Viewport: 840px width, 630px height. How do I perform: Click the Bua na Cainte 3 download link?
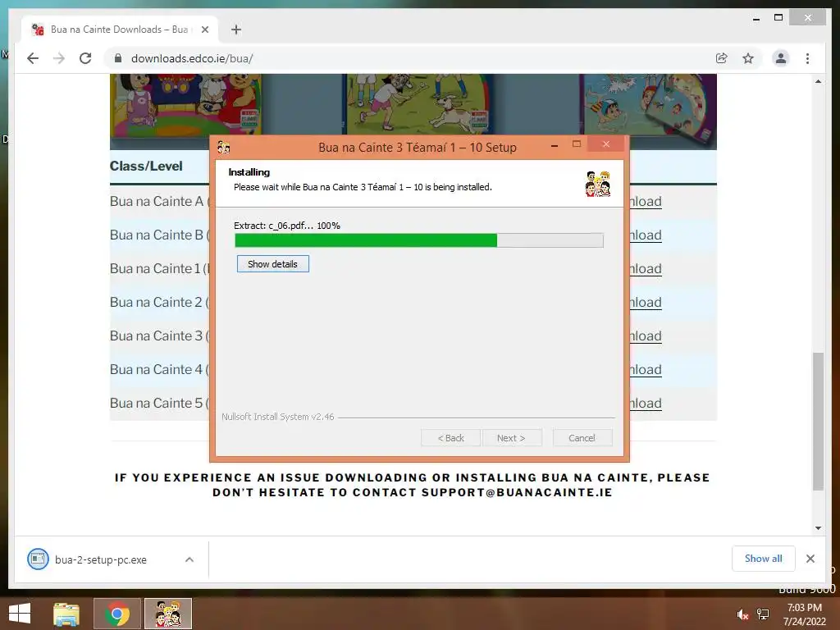(646, 336)
